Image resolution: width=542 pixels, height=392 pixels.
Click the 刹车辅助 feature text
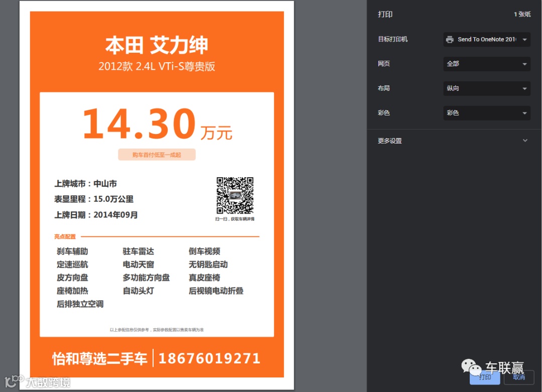click(x=72, y=251)
